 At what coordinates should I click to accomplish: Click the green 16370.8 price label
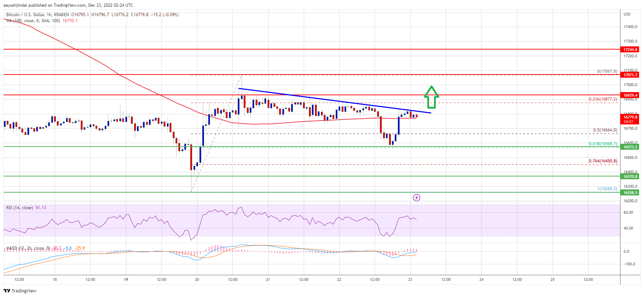pyautogui.click(x=630, y=176)
